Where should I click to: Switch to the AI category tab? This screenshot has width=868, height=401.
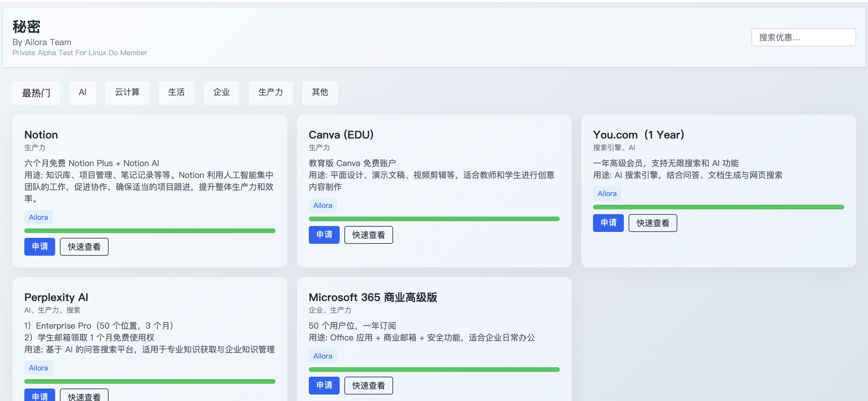tap(82, 93)
